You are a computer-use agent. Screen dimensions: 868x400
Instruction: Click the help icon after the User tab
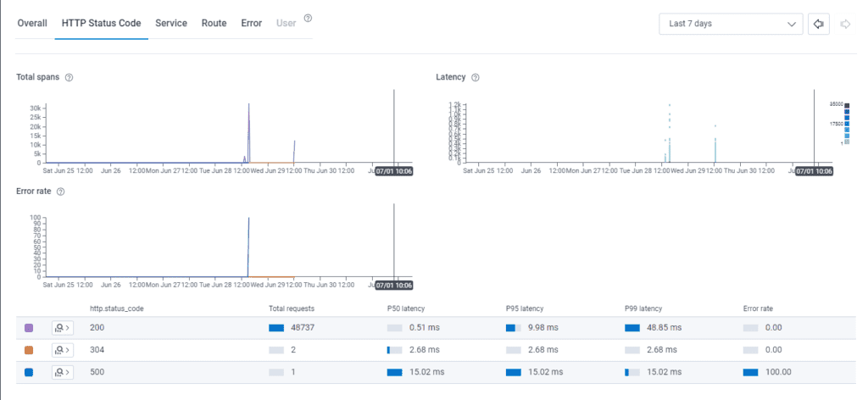[x=308, y=18]
